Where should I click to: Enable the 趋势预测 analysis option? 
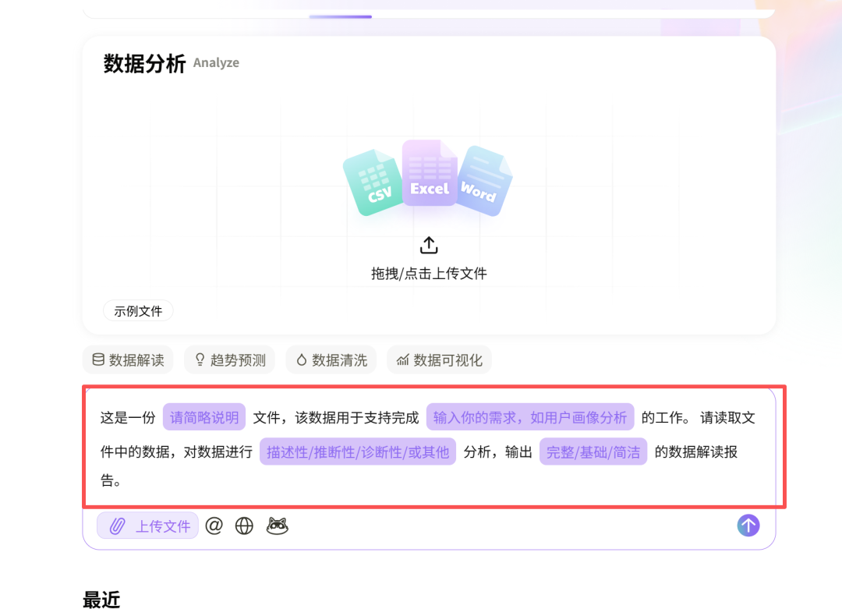pyautogui.click(x=229, y=359)
